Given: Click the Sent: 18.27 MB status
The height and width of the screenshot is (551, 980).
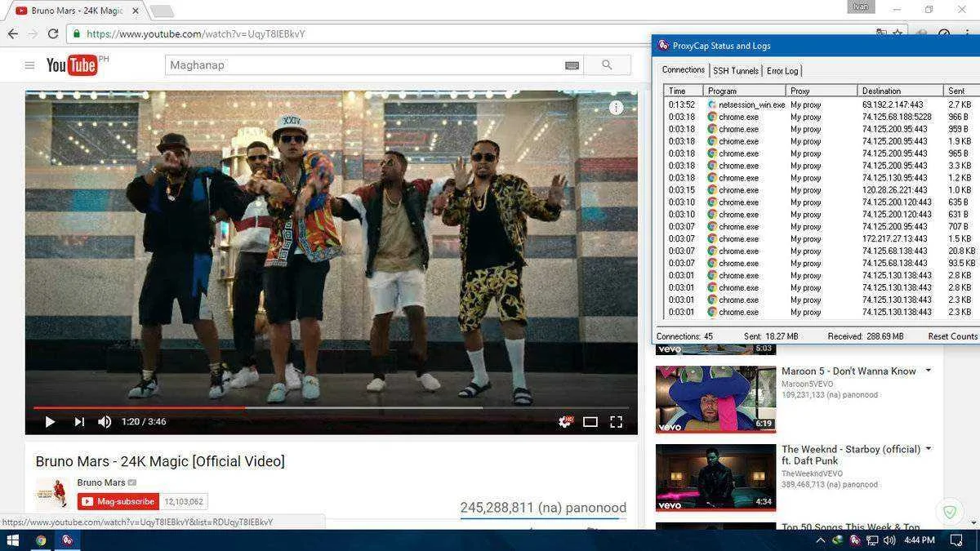Looking at the screenshot, I should click(771, 336).
